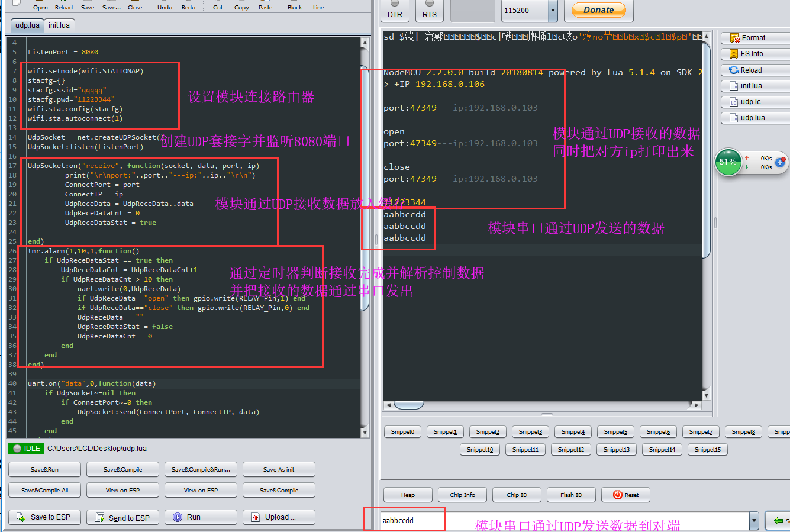Open init.lua from the ESP file list
This screenshot has width=790, height=532.
pyautogui.click(x=755, y=86)
